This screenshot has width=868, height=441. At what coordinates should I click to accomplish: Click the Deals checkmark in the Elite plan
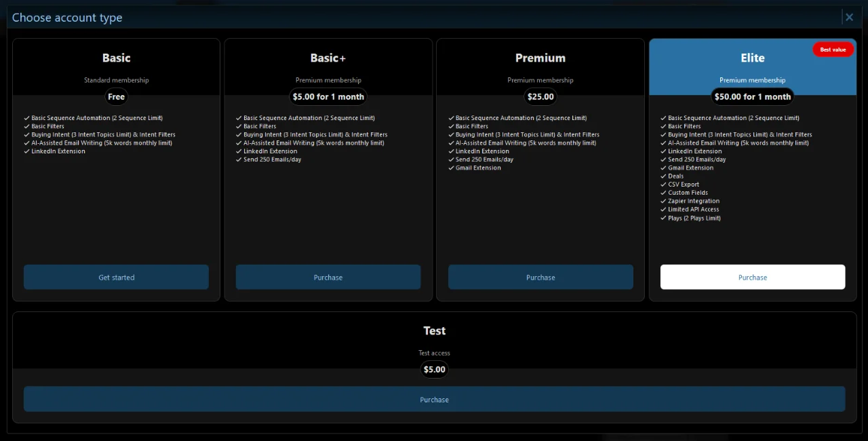click(663, 176)
